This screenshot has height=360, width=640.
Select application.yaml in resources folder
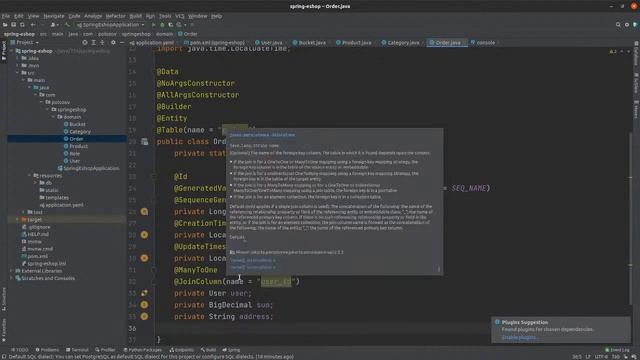(x=61, y=205)
